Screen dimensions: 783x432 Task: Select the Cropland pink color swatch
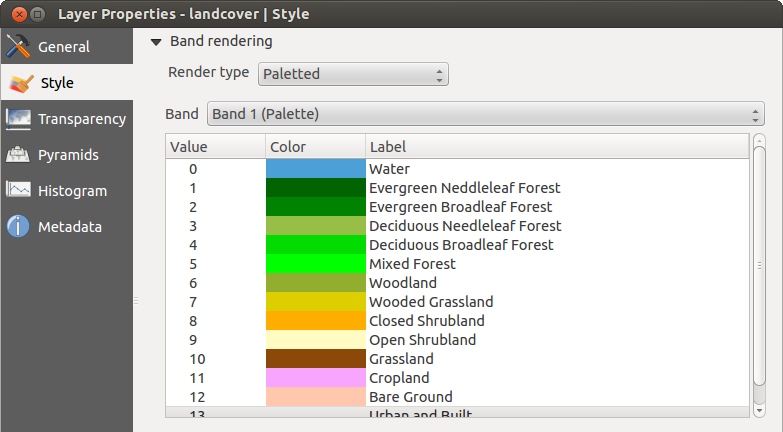(x=315, y=378)
